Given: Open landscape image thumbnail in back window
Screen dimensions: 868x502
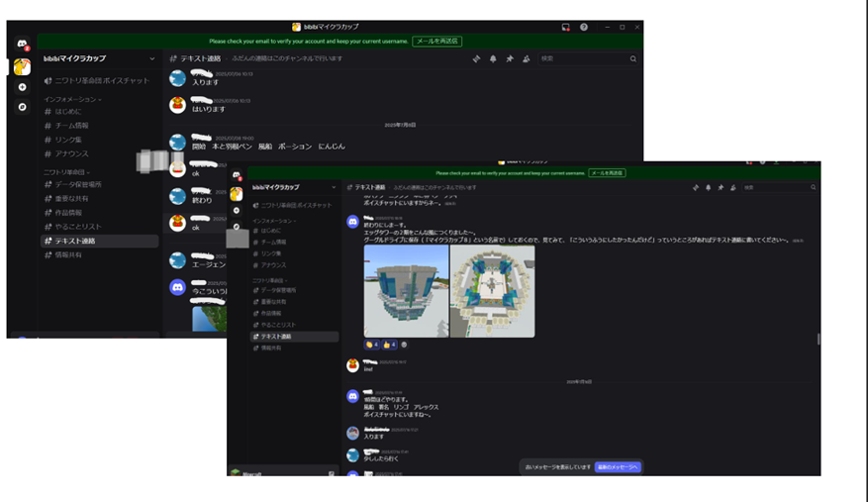Looking at the screenshot, I should (x=209, y=320).
